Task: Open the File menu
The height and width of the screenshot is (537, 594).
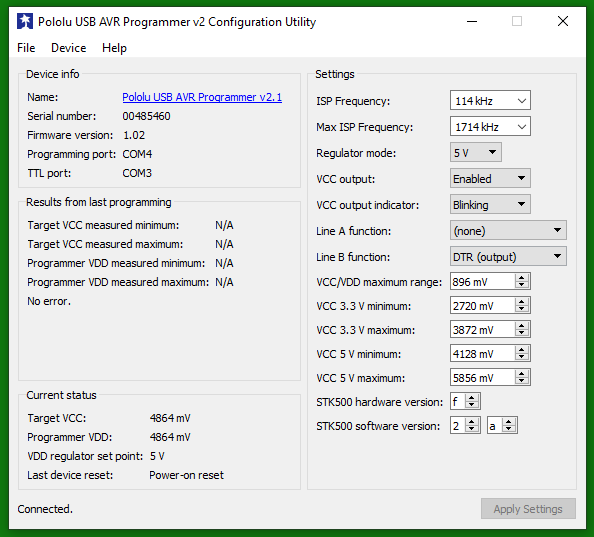Action: click(26, 48)
